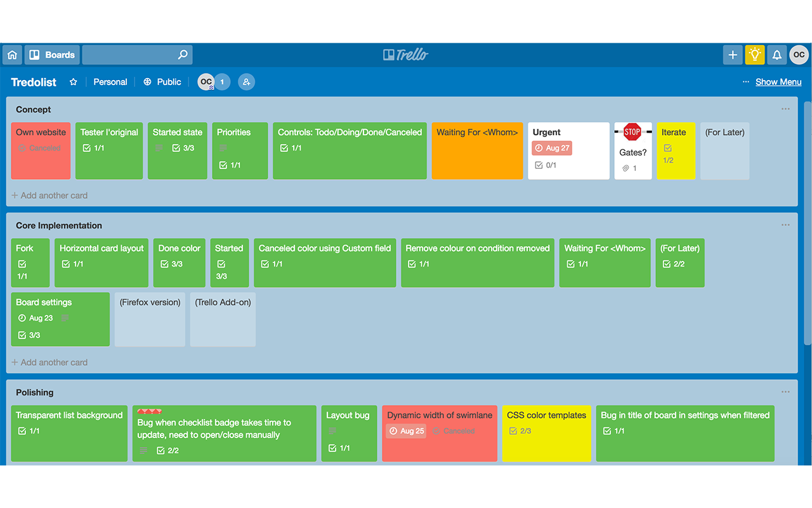Open the Core Implementation list menu ellipsis
Image resolution: width=812 pixels, height=508 pixels.
tap(785, 225)
